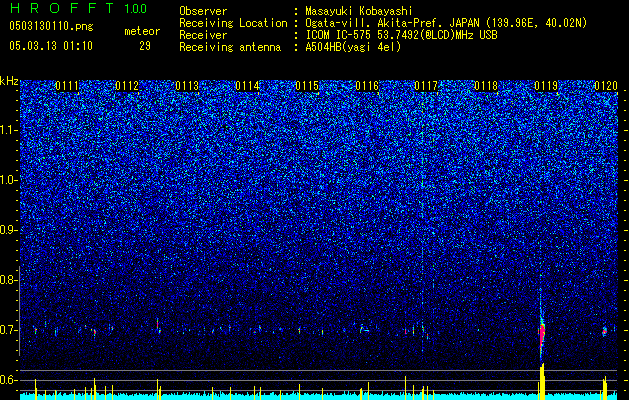The image size is (629, 400).
Task: Click the Receiver field label
Action: [x=203, y=35]
